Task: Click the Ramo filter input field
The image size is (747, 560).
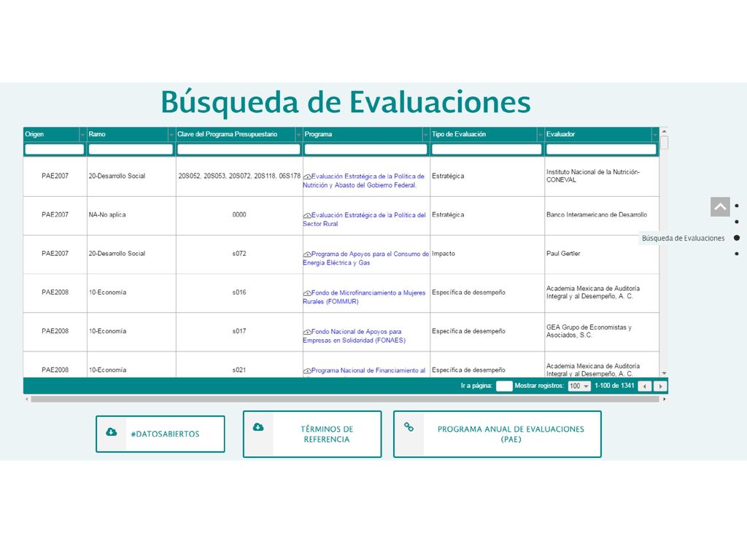Action: pyautogui.click(x=131, y=149)
